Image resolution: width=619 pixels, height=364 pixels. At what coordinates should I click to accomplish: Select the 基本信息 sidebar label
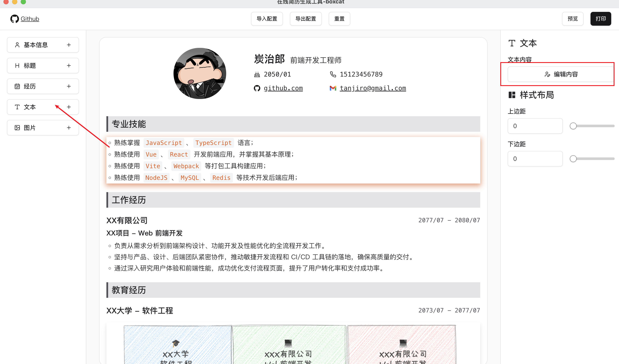pos(36,45)
